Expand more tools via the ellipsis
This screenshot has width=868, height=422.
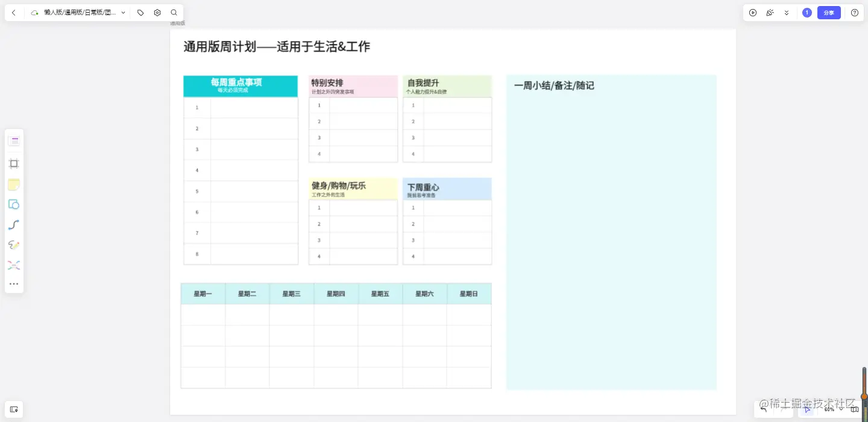pyautogui.click(x=14, y=283)
